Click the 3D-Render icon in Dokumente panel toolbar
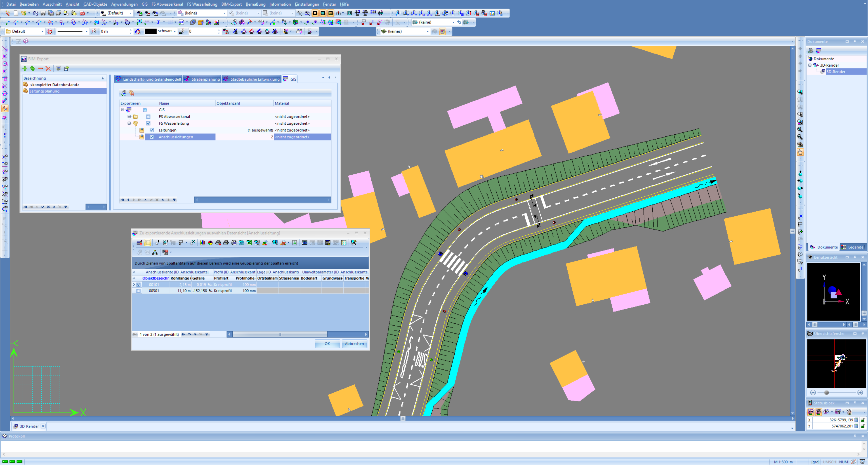The height and width of the screenshot is (465, 868). [x=818, y=51]
